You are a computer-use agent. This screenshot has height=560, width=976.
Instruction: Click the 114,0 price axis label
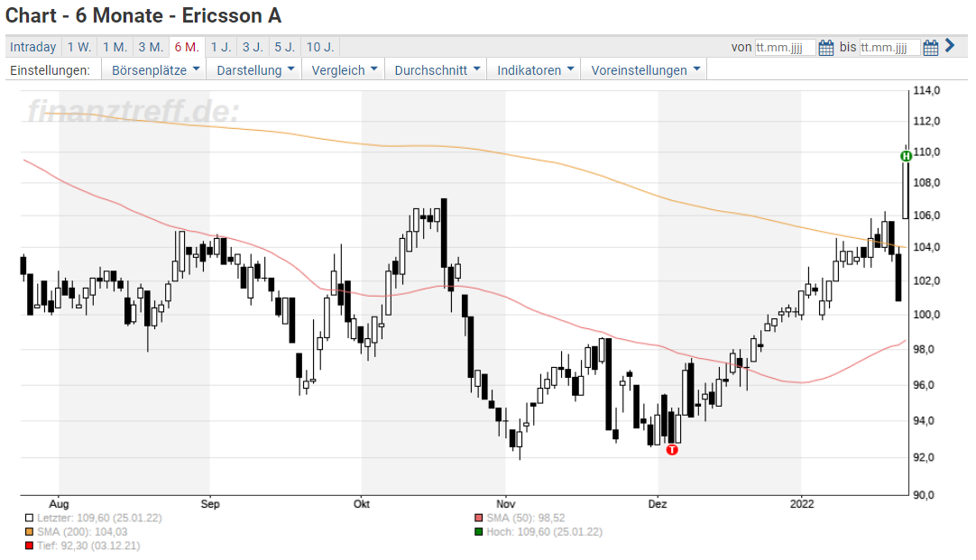926,91
